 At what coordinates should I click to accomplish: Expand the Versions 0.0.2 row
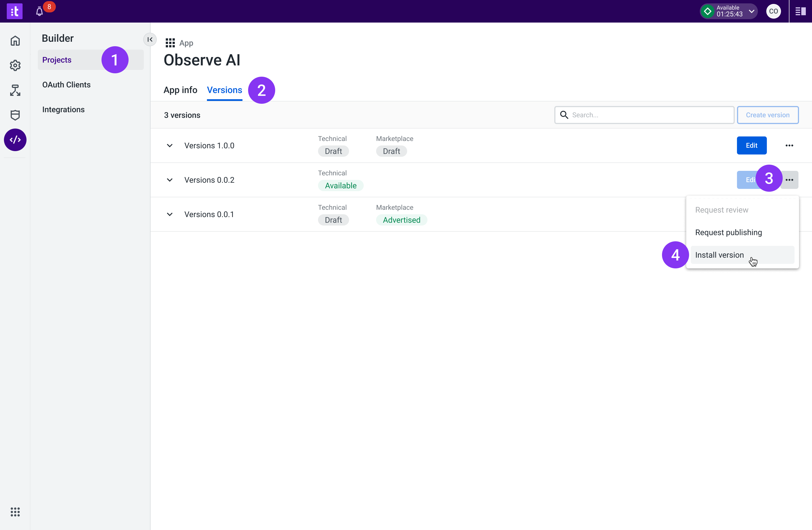pyautogui.click(x=169, y=180)
